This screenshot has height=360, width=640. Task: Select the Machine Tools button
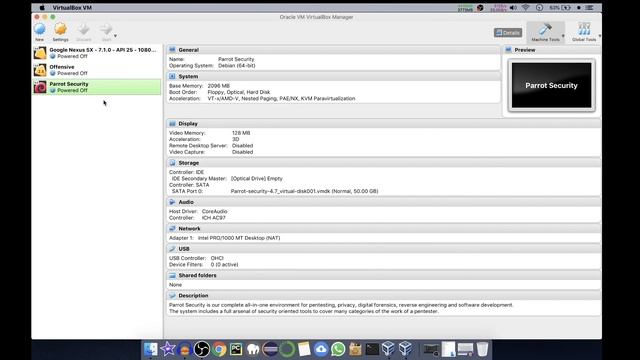(545, 32)
